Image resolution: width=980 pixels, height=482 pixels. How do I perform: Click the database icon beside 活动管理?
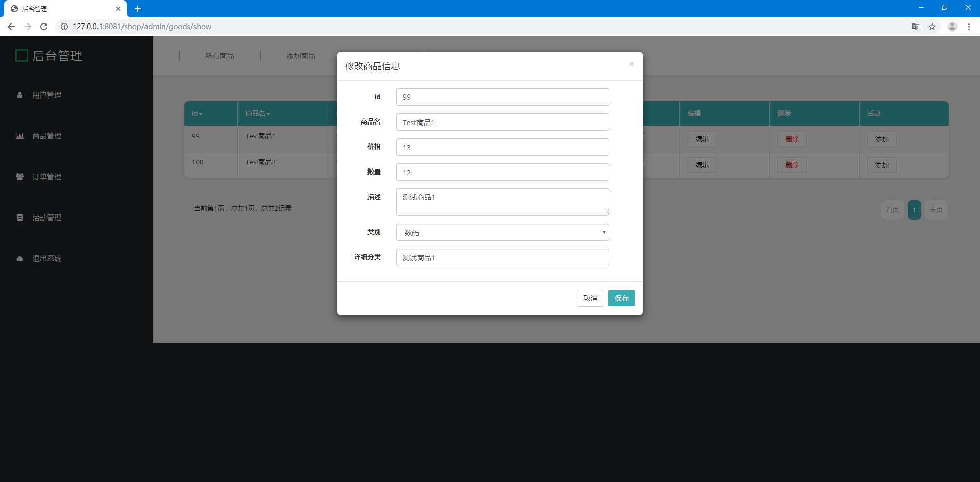pyautogui.click(x=20, y=218)
